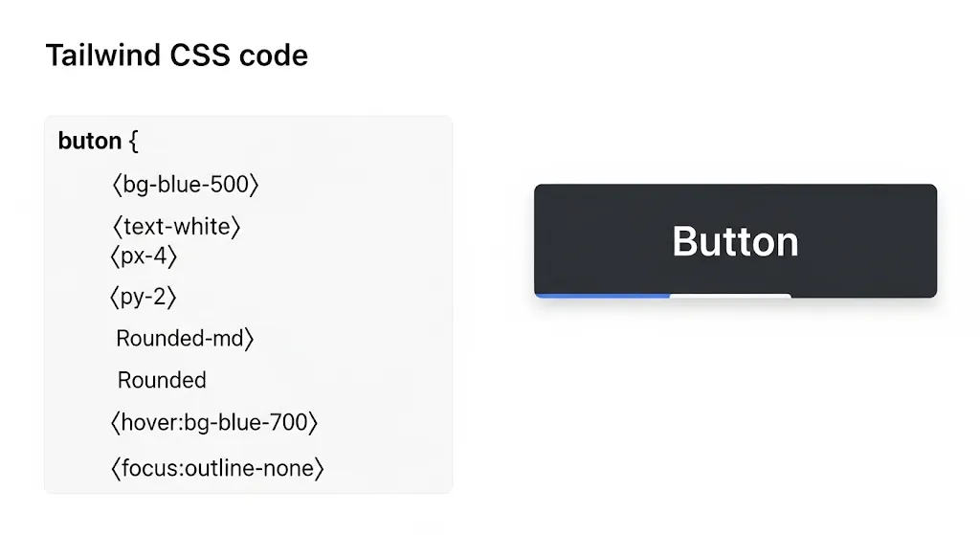This screenshot has height=535, width=980.
Task: Select the hover:bg-blue-700 class line
Action: click(x=214, y=422)
